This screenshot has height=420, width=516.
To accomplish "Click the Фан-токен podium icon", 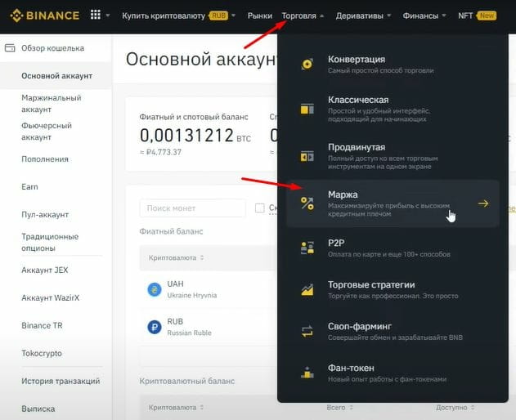I will coord(307,373).
